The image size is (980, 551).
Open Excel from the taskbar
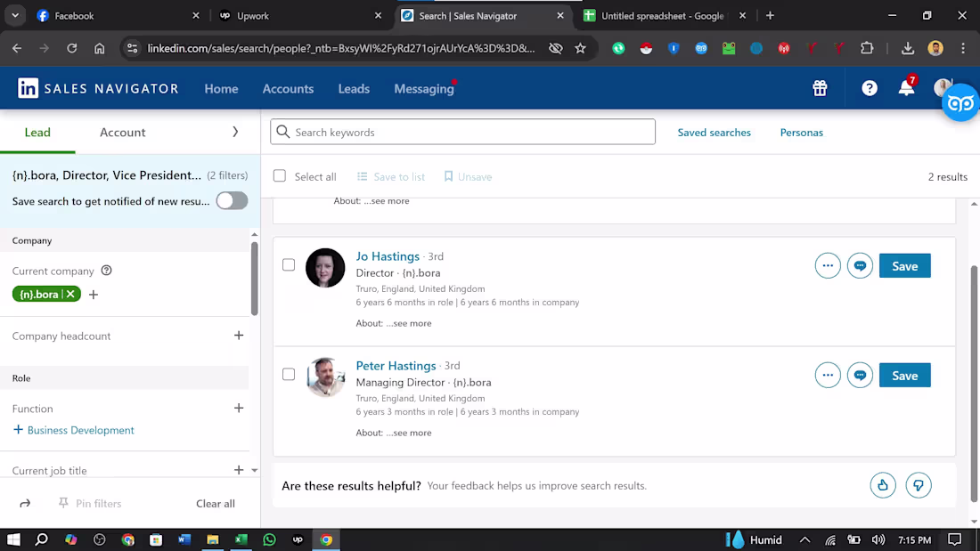coord(241,539)
